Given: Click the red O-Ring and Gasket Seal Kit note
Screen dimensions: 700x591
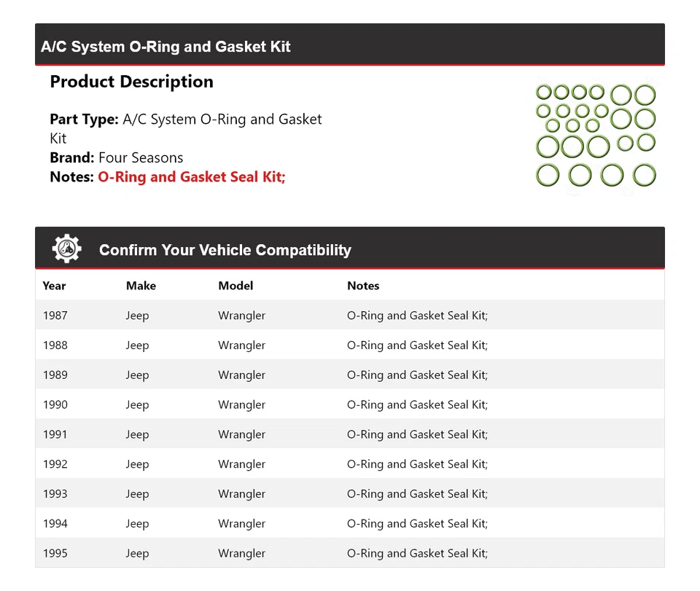Looking at the screenshot, I should [x=192, y=177].
